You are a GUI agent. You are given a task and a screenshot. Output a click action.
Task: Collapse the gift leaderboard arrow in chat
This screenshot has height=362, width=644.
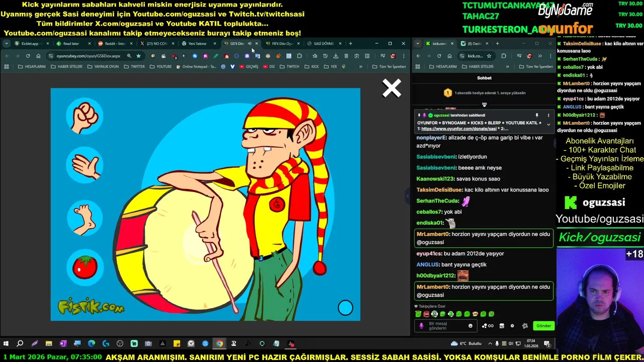(x=485, y=105)
